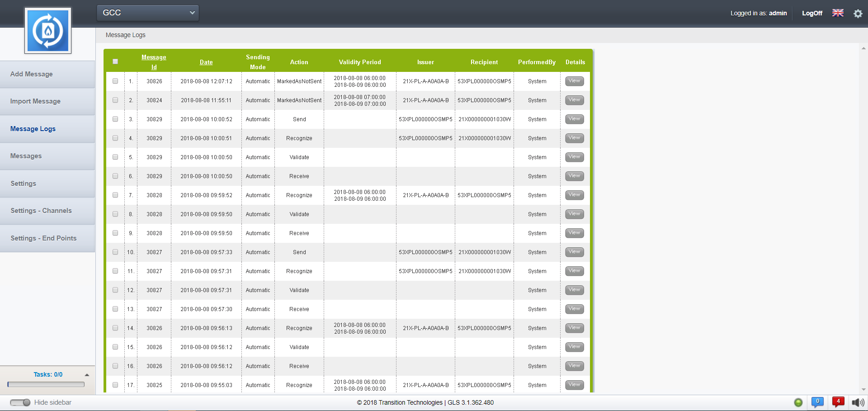Viewport: 868px width, 411px height.
Task: Expand the Tasks panel arrow
Action: (87, 375)
